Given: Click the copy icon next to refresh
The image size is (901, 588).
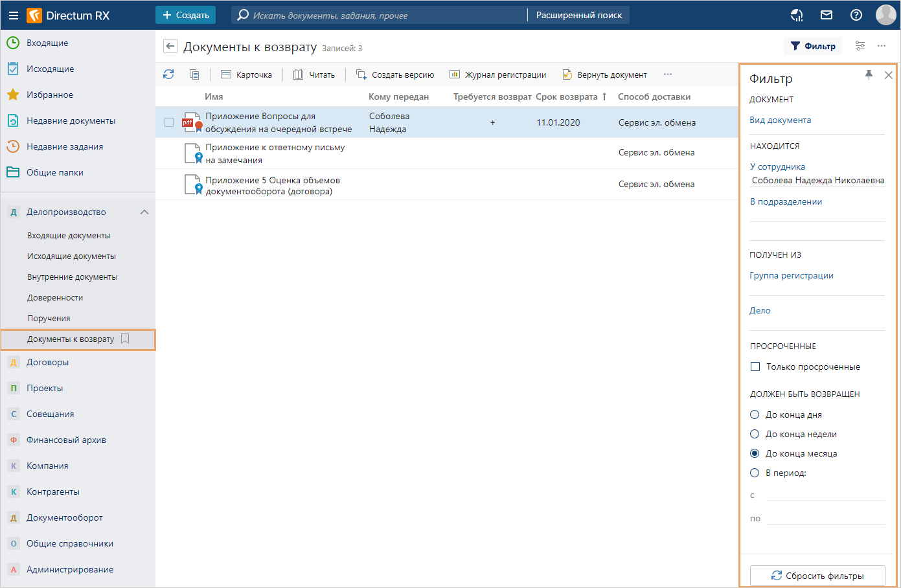Looking at the screenshot, I should point(194,74).
